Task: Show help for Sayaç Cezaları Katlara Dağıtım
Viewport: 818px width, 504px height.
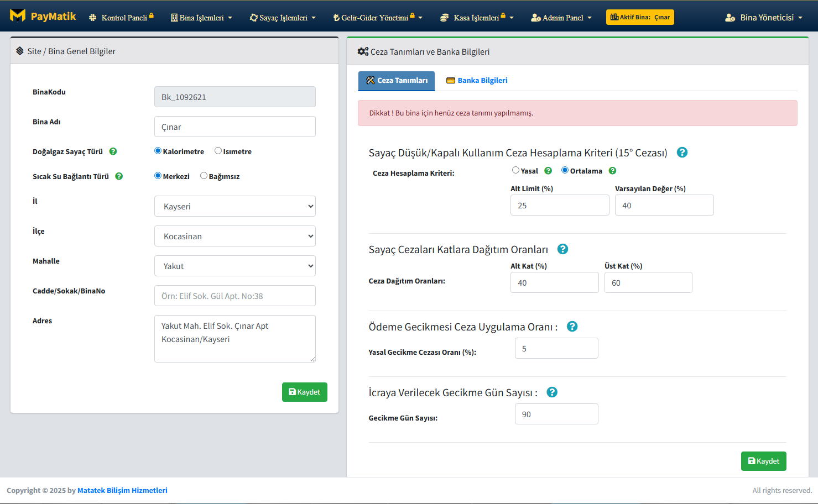Action: (x=562, y=249)
